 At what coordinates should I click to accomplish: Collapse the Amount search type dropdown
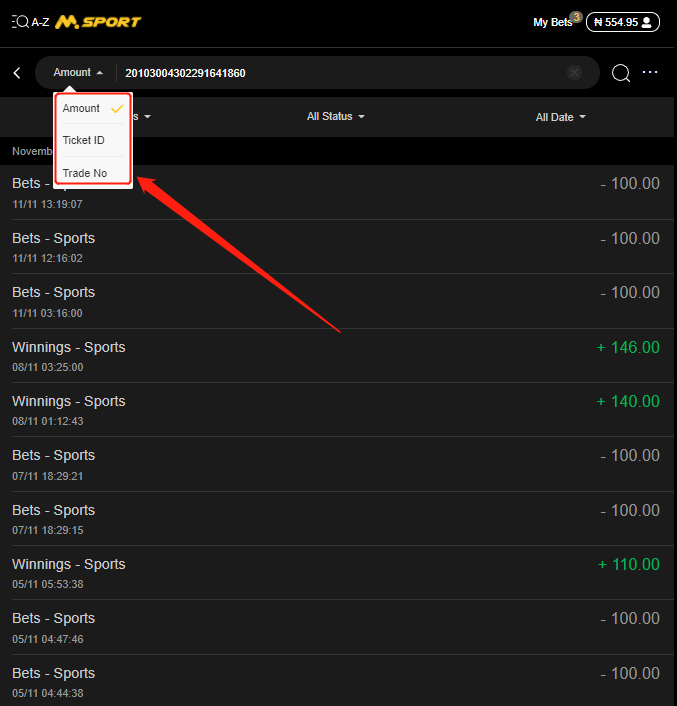pyautogui.click(x=78, y=73)
